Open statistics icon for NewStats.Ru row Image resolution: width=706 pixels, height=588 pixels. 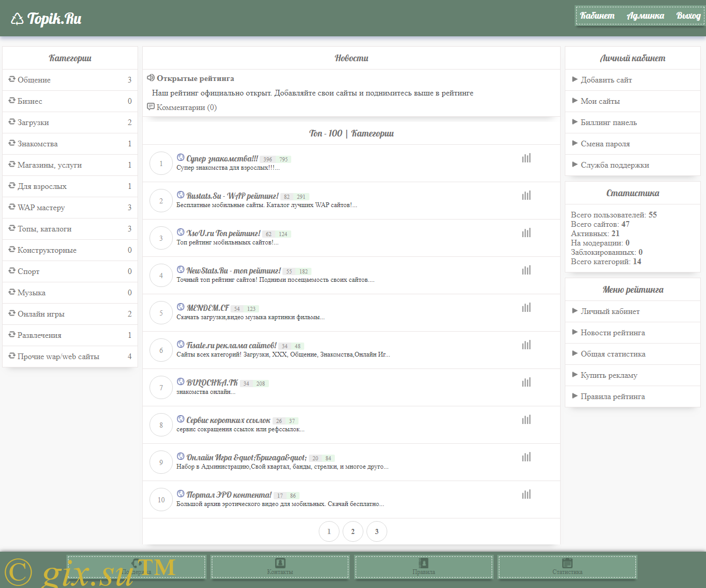[526, 270]
